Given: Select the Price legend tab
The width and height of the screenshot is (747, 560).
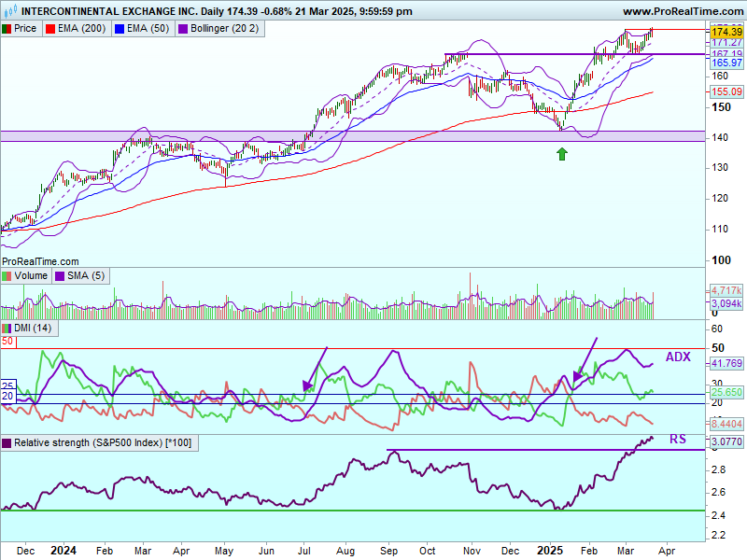Looking at the screenshot, I should pos(20,28).
